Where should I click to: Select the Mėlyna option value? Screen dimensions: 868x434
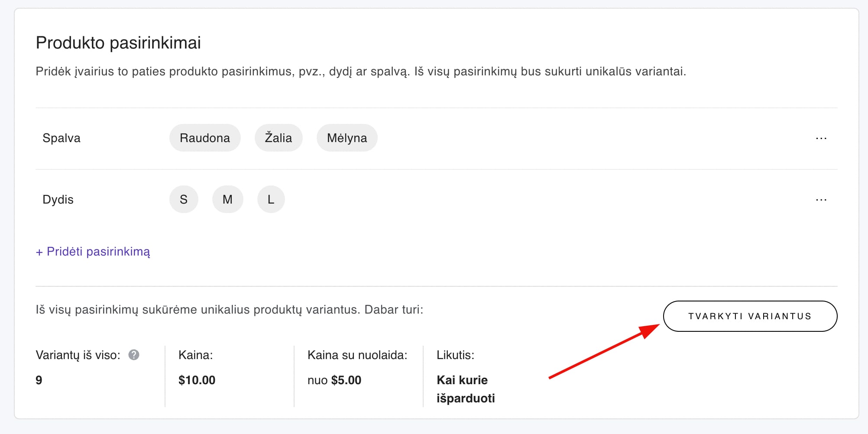[x=347, y=138]
